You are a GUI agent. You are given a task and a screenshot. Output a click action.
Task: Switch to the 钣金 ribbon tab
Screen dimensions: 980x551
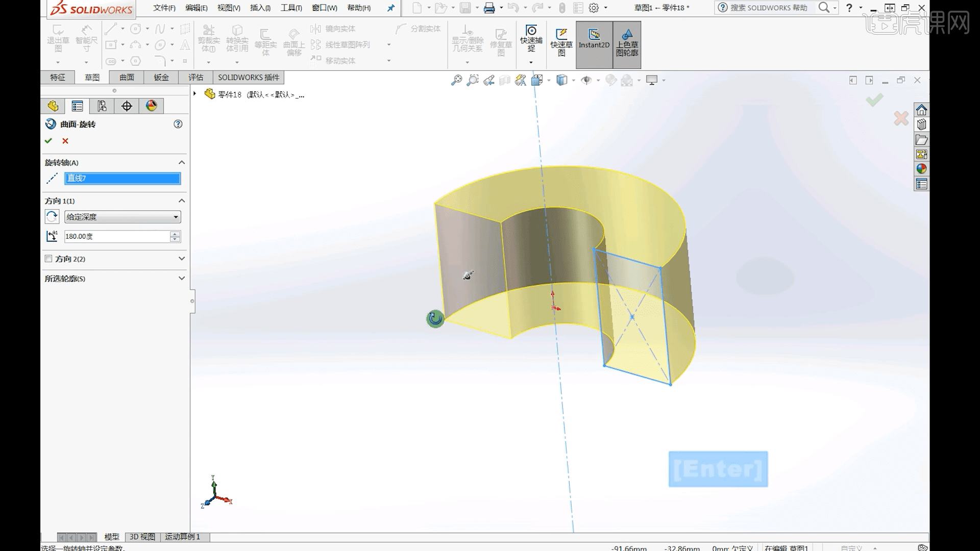pos(160,77)
